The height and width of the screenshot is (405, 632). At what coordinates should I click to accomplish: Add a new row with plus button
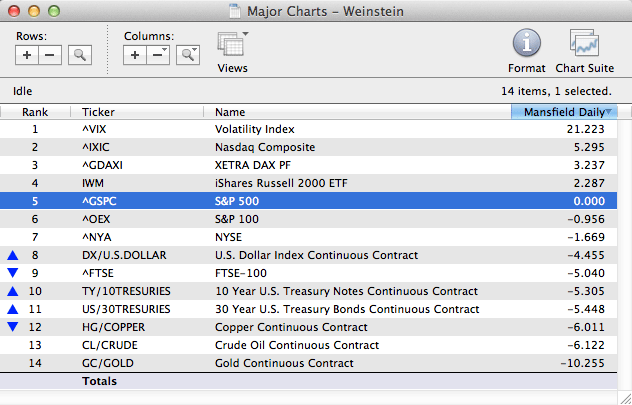pyautogui.click(x=28, y=56)
